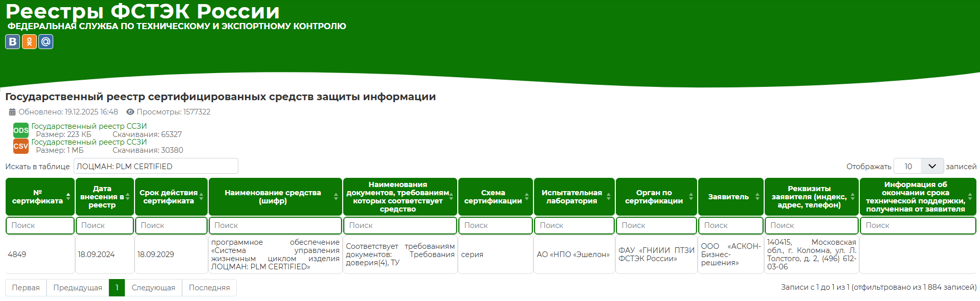Click search field under Наименование средства column

275,225
